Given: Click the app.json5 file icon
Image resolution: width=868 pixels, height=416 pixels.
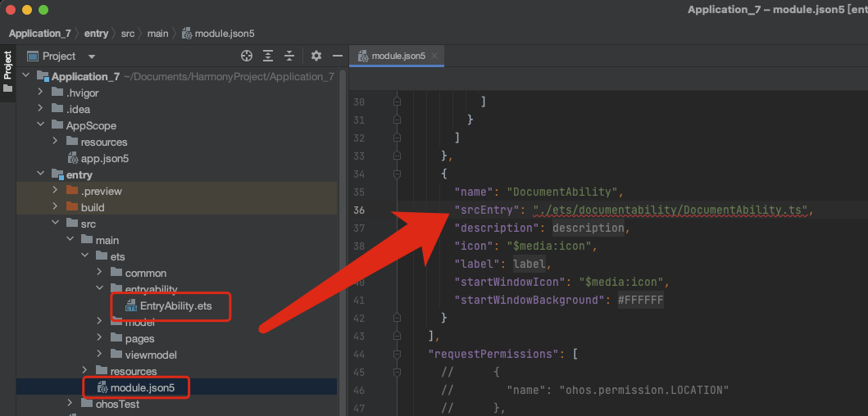Looking at the screenshot, I should coord(72,158).
